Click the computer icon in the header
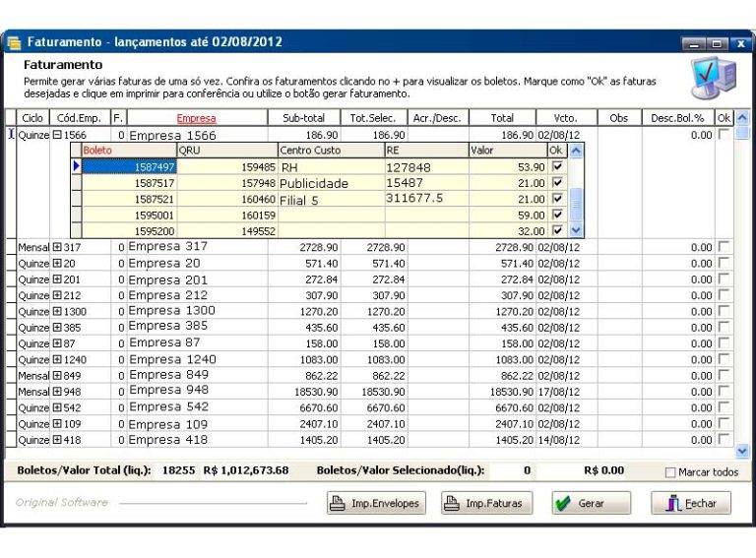 pos(713,80)
